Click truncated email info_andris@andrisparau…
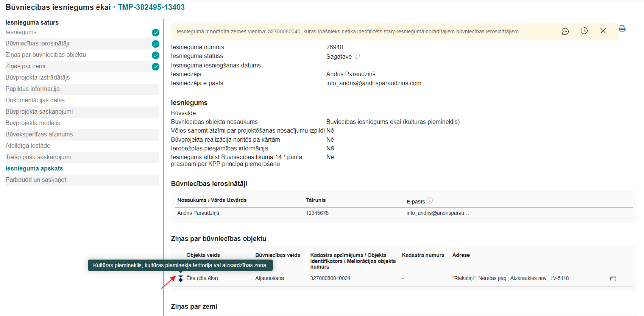The width and height of the screenshot is (644, 316). coord(438,213)
